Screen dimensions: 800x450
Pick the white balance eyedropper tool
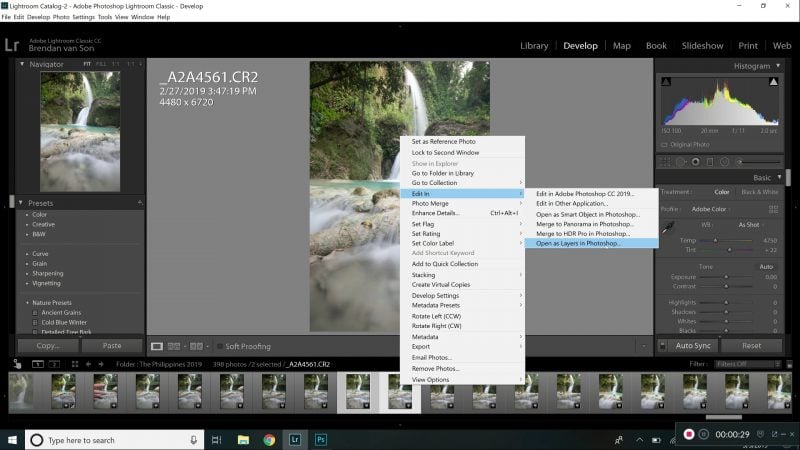pyautogui.click(x=668, y=228)
